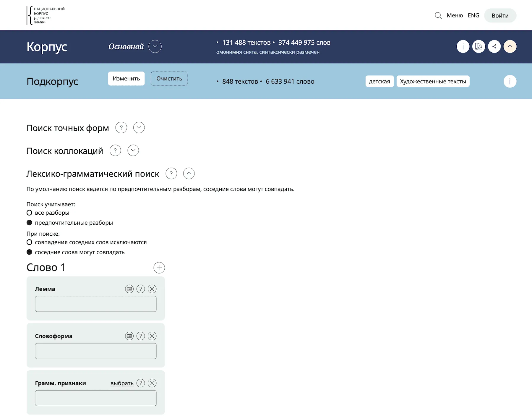Click выбрать link for grammatical features

(x=122, y=383)
